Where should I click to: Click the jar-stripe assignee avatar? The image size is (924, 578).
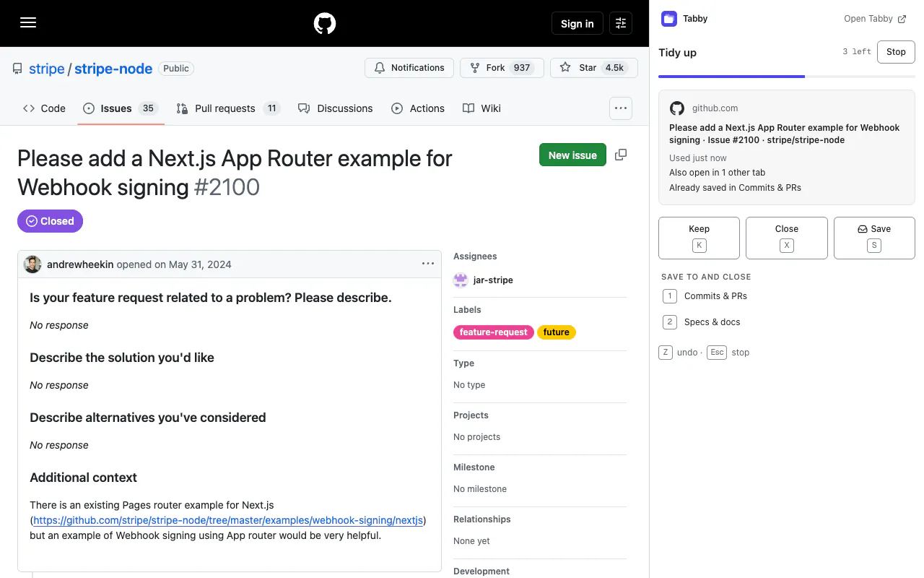point(461,280)
